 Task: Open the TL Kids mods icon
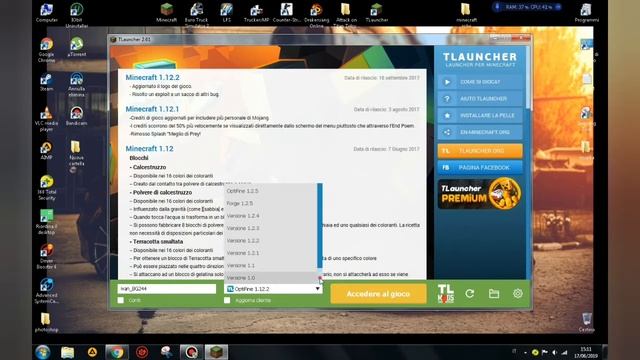pos(445,293)
